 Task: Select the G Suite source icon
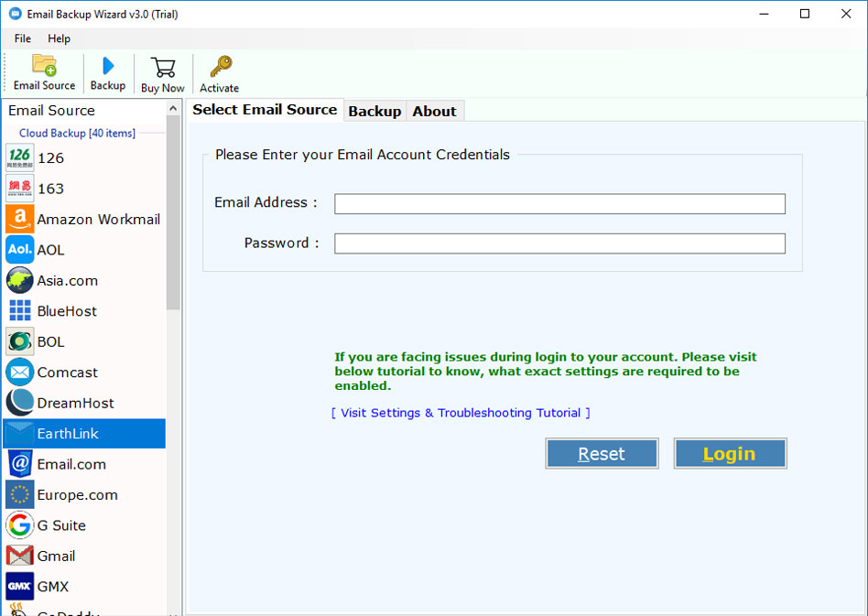point(18,525)
